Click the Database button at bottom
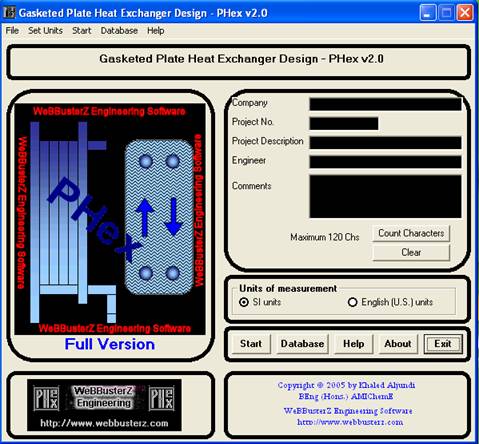This screenshot has width=479, height=444. pos(302,344)
